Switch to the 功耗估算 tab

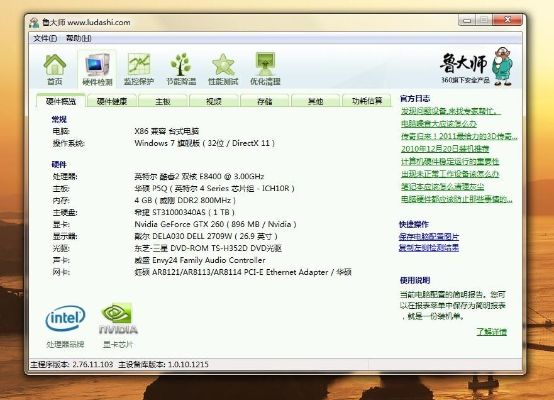tap(367, 101)
